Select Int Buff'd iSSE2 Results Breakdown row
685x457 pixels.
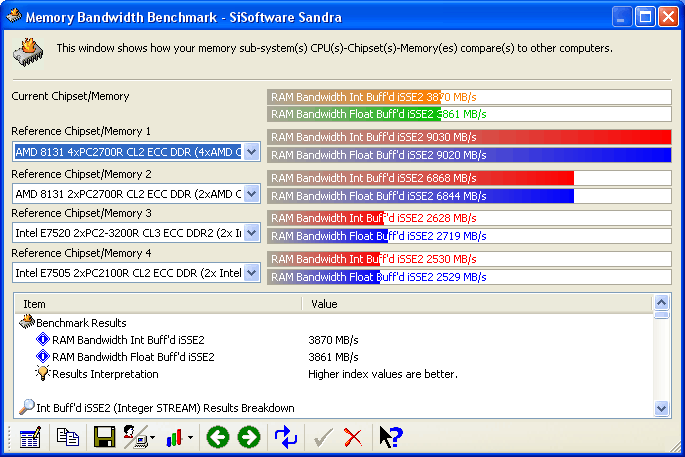334,408
